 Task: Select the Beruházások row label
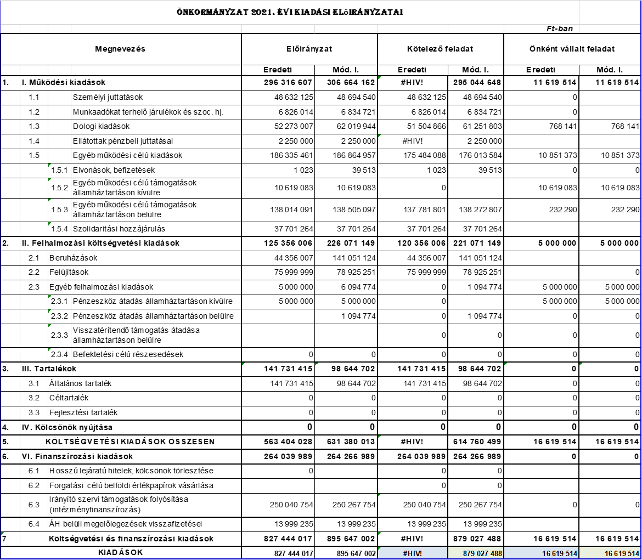click(x=73, y=258)
